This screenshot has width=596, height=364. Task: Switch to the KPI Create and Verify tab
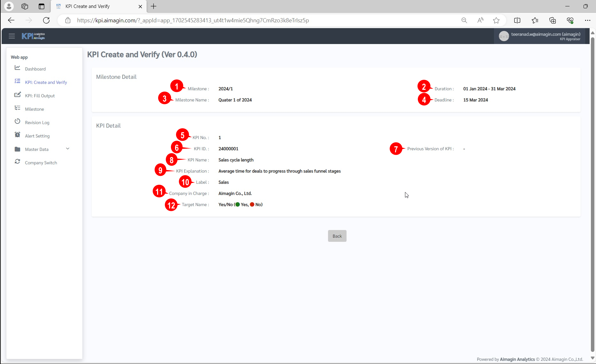[87, 6]
